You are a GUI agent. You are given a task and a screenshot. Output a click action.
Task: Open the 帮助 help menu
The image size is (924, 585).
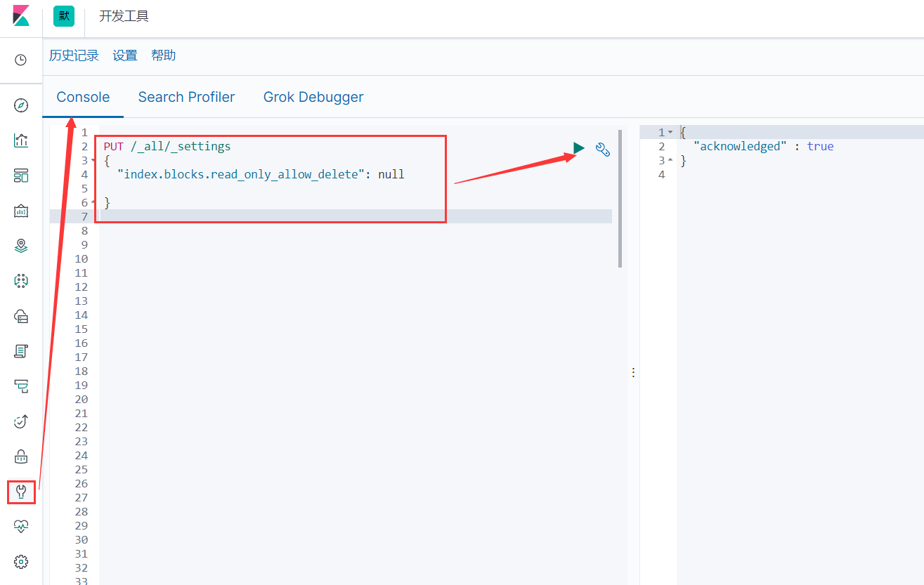[x=163, y=55]
